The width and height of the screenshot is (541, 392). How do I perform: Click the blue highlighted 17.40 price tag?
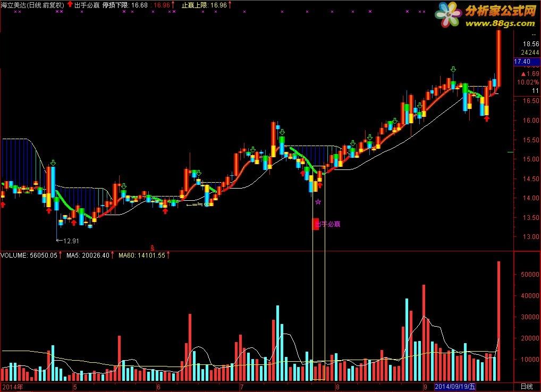[527, 62]
